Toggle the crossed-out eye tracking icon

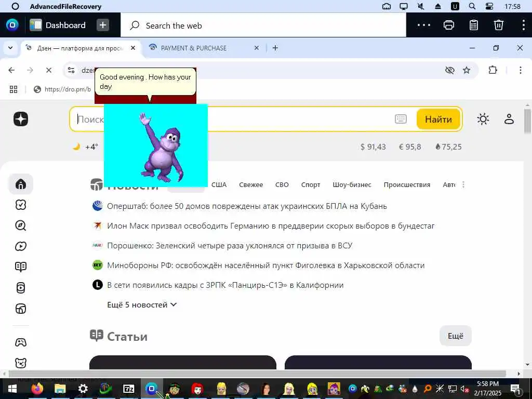(x=449, y=70)
